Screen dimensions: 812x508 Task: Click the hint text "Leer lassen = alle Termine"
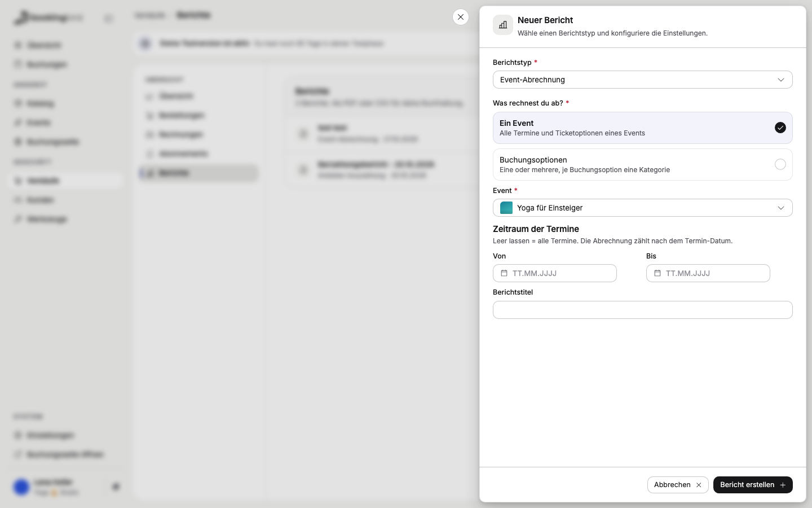click(535, 241)
